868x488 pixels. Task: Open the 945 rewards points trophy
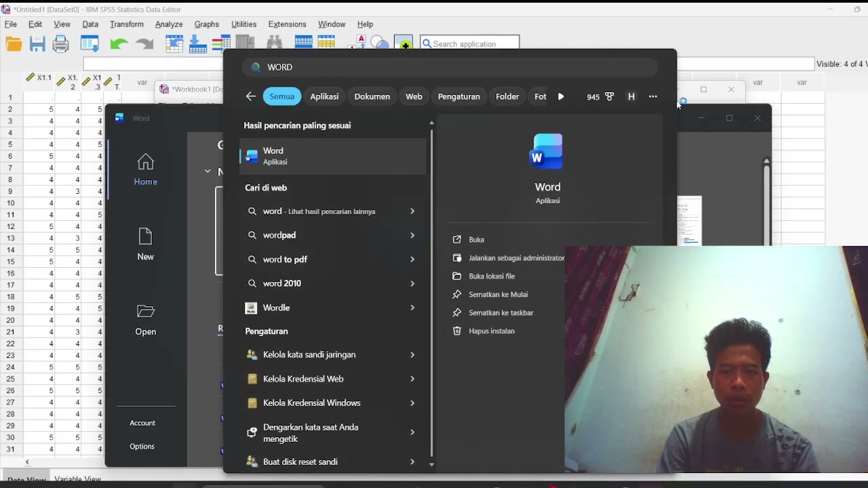601,96
